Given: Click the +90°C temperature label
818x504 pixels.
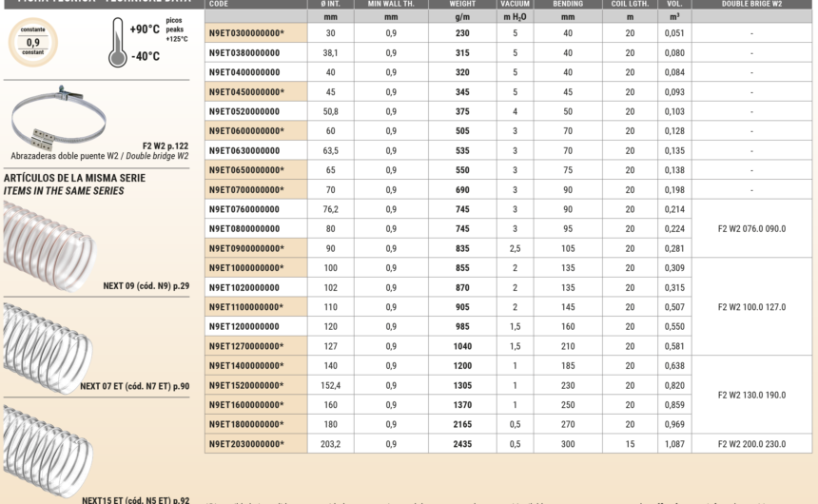Looking at the screenshot, I should [143, 29].
